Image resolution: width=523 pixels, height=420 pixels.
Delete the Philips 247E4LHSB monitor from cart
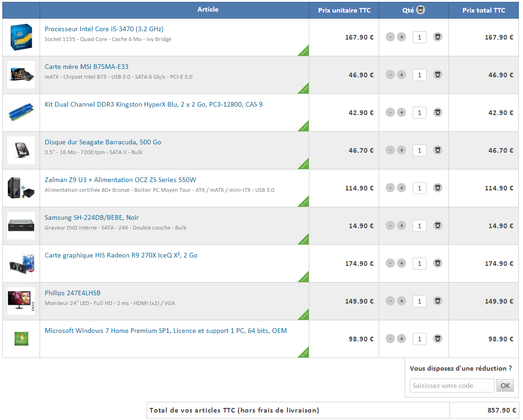[x=438, y=301]
